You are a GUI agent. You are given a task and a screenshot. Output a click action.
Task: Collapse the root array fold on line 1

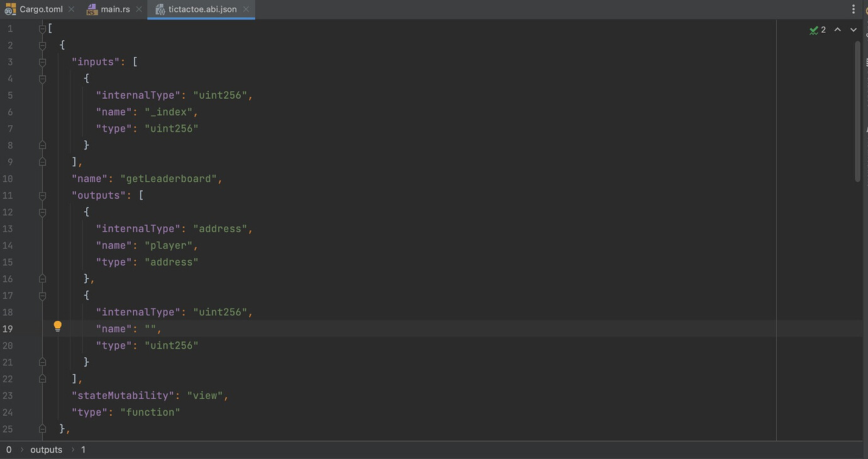tap(42, 28)
